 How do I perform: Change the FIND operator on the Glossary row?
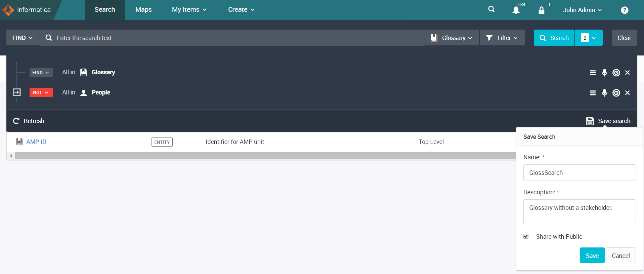click(41, 72)
